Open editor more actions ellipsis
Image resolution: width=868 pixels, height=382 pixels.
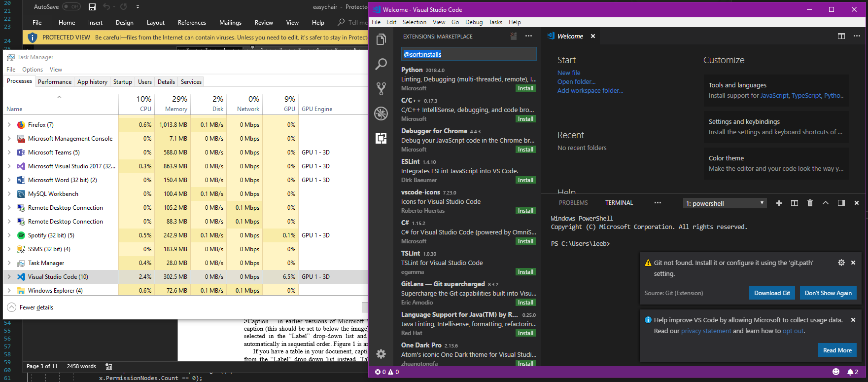[x=857, y=36]
